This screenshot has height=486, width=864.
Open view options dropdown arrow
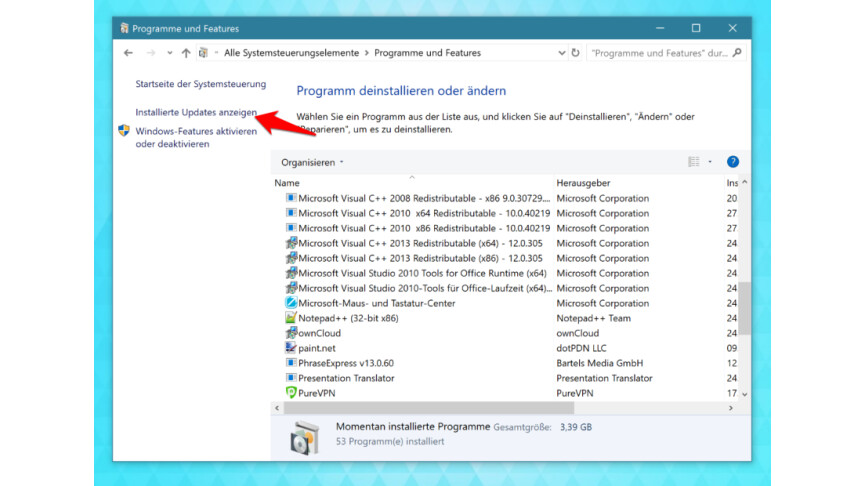[x=710, y=161]
